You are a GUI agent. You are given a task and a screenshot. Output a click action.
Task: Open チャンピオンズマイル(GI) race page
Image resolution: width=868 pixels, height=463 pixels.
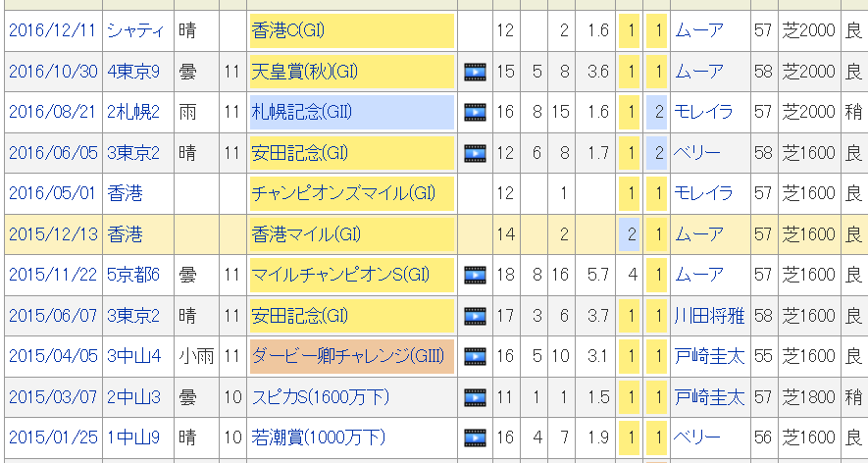coord(343,193)
